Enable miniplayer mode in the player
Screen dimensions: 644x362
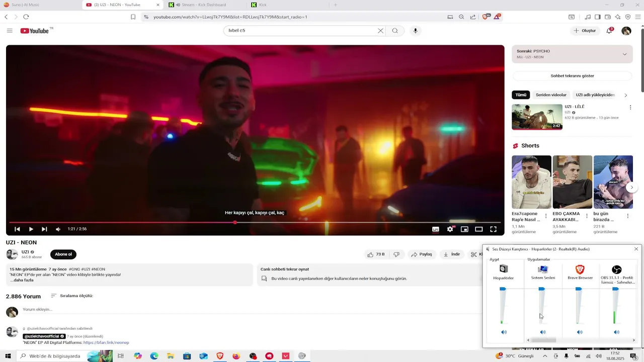(x=464, y=229)
